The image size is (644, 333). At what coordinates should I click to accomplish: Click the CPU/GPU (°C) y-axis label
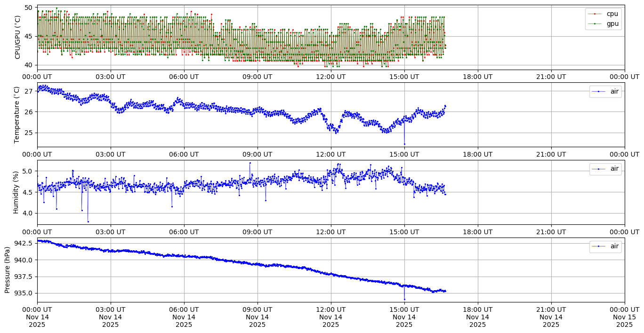coord(17,37)
